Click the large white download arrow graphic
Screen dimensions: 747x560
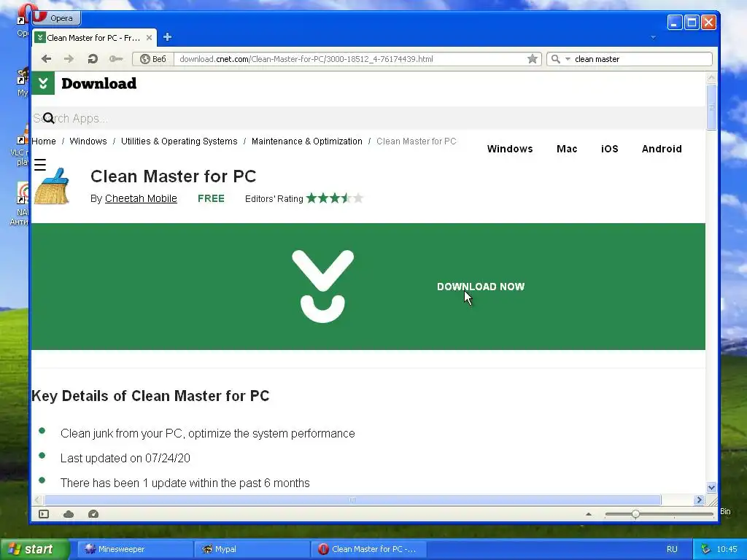pos(323,286)
